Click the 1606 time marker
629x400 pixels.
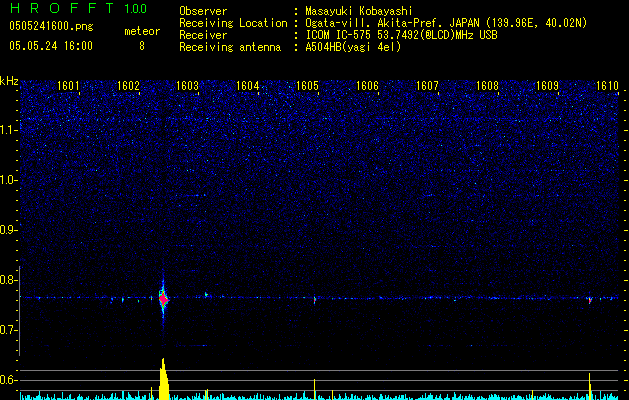pos(367,86)
